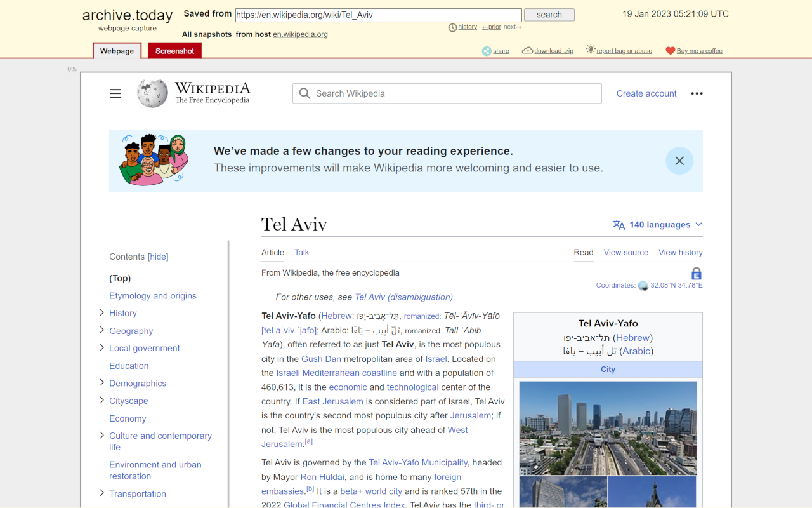Open the beta+ world city link
Image resolution: width=812 pixels, height=508 pixels.
(372, 491)
